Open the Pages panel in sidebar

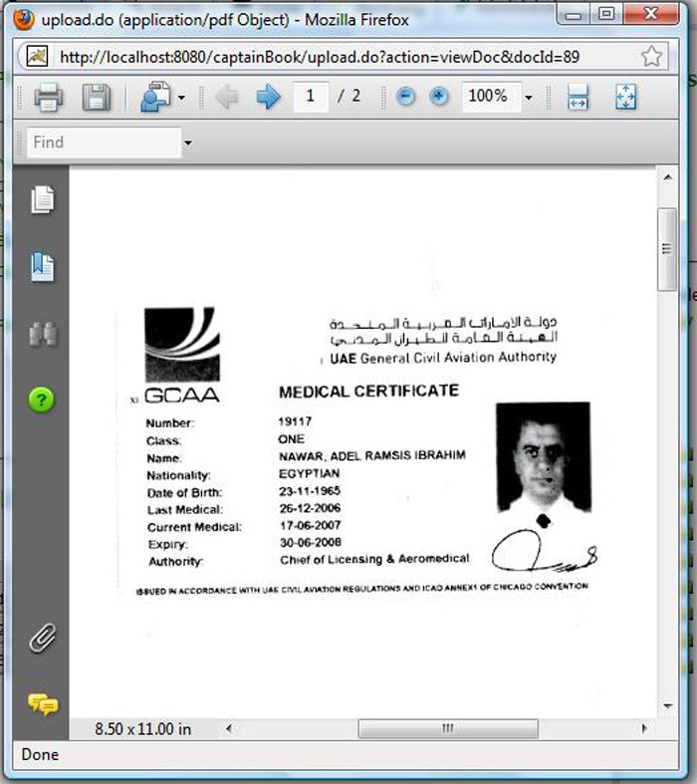click(42, 199)
